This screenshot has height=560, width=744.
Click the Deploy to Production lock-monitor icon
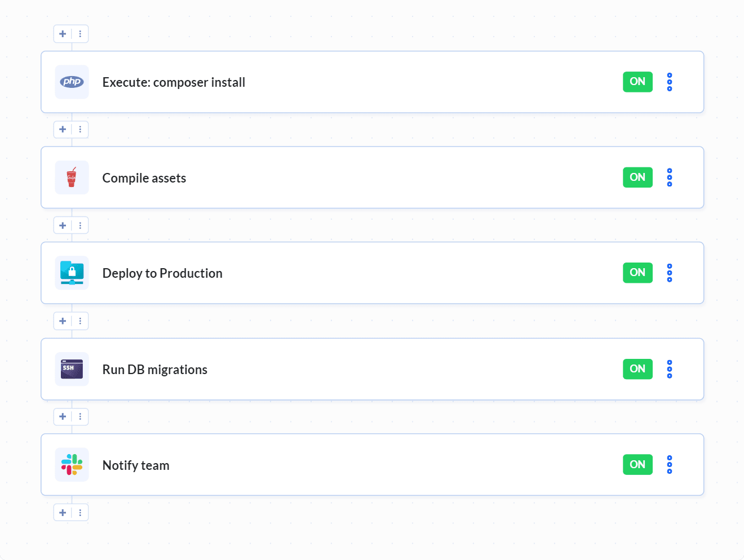pyautogui.click(x=72, y=273)
